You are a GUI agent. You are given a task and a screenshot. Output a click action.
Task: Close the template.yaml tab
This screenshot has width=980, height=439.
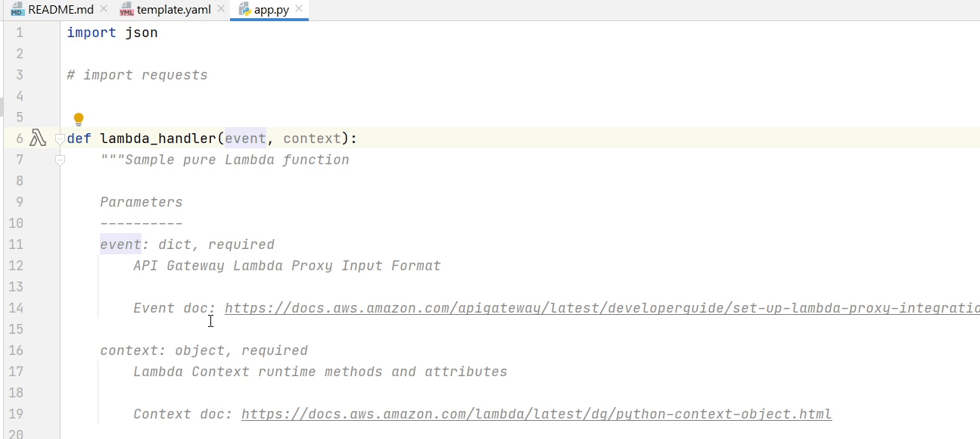point(220,10)
